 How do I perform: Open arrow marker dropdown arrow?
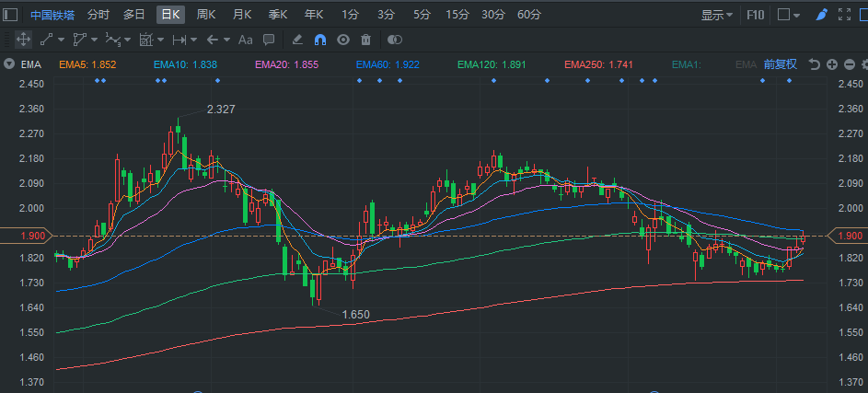[226, 40]
